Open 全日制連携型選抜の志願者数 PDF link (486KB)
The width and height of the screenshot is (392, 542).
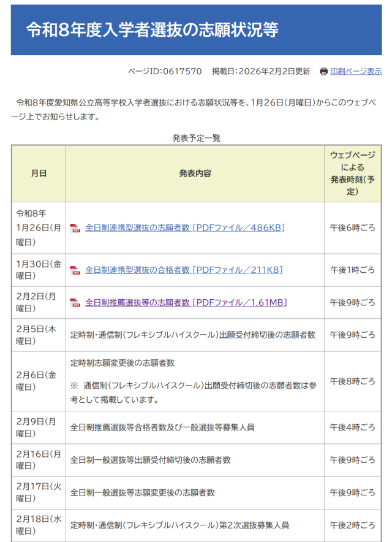pos(184,228)
